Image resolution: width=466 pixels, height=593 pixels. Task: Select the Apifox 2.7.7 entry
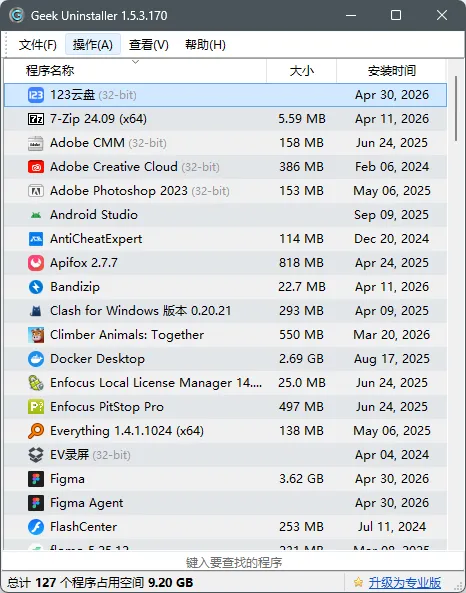click(225, 263)
